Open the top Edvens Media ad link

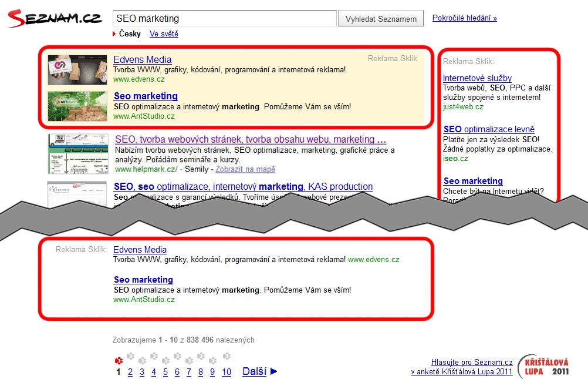(x=143, y=59)
